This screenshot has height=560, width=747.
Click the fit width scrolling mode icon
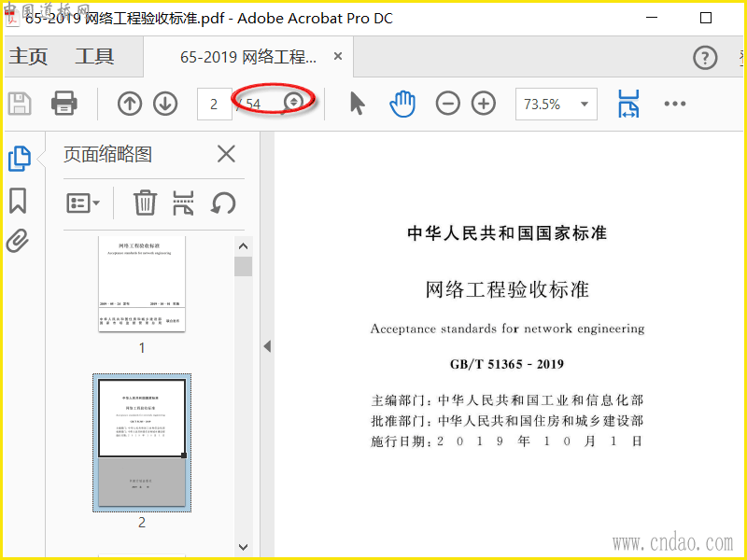[x=628, y=104]
